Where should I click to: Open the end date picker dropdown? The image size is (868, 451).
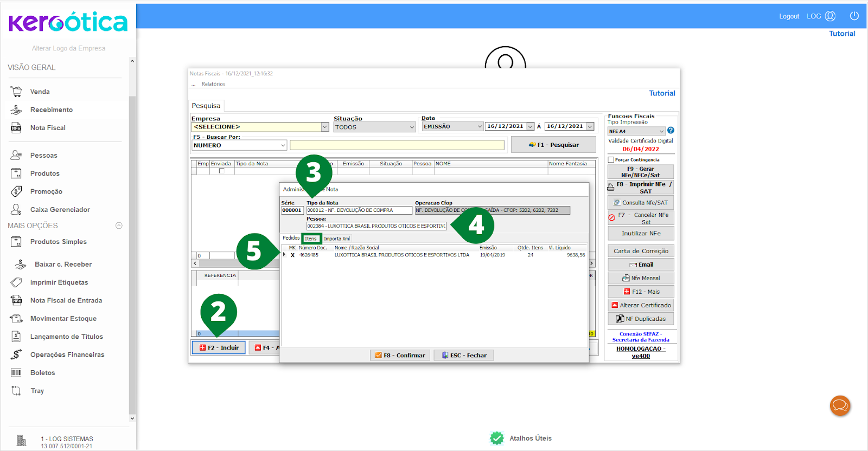590,126
